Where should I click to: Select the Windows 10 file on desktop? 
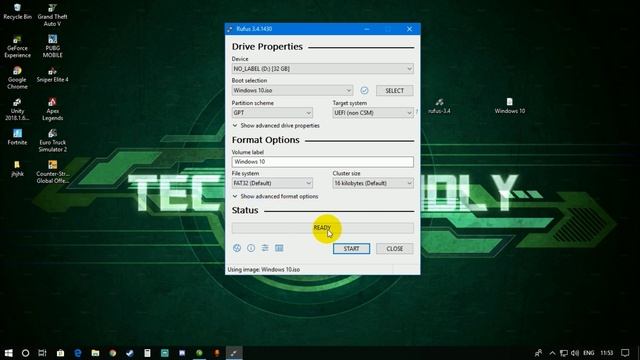click(x=509, y=106)
